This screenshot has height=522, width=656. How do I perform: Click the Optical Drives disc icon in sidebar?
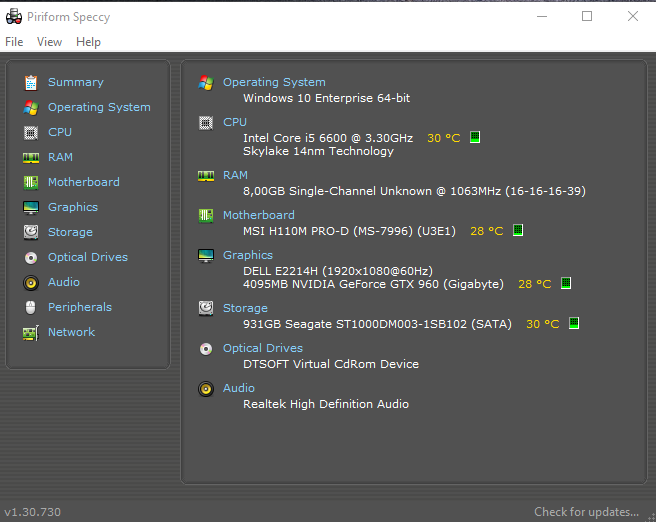tap(30, 257)
